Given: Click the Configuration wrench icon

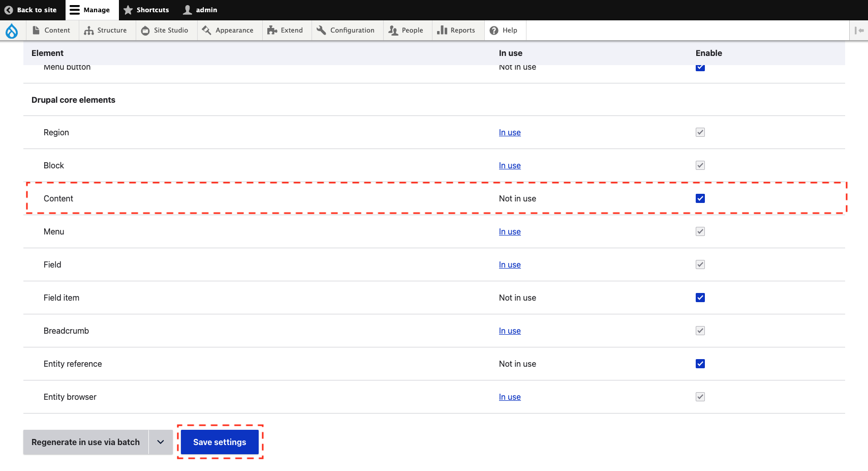Looking at the screenshot, I should [x=321, y=31].
